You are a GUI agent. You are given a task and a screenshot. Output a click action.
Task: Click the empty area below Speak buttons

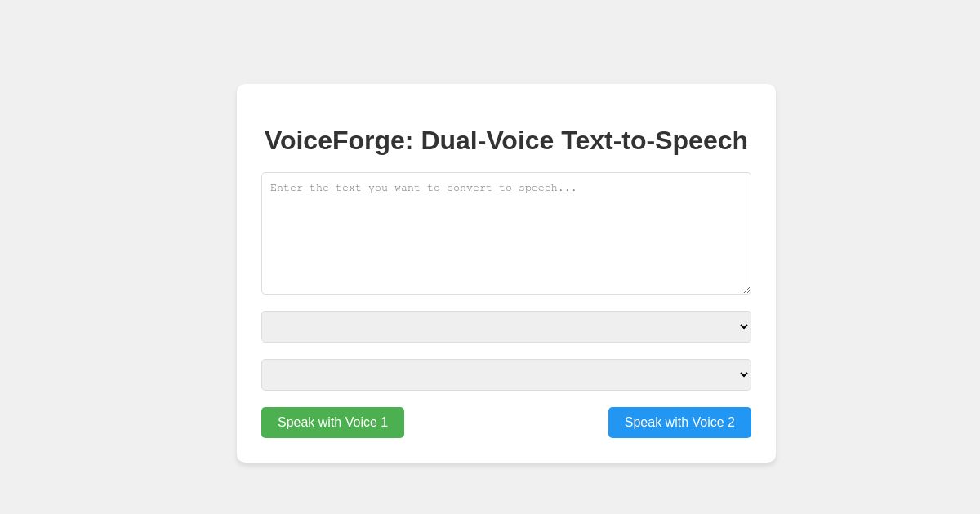tap(506, 450)
